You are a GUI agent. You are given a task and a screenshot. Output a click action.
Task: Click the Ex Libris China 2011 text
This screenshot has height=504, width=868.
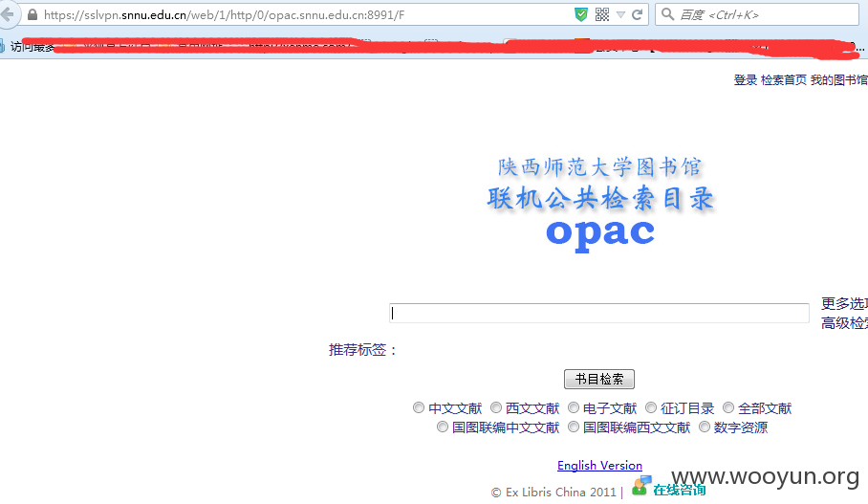553,492
